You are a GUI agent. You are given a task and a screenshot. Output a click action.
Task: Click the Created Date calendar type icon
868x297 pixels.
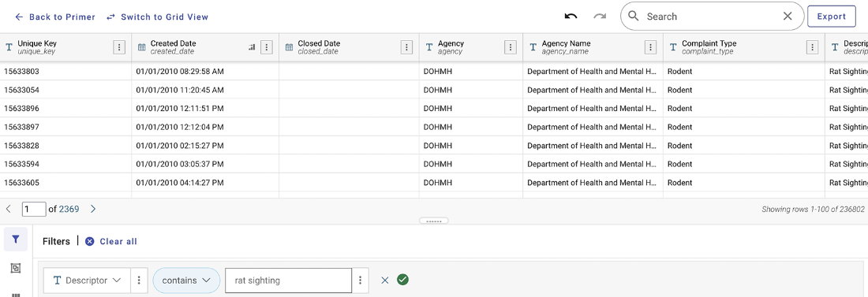tap(142, 47)
